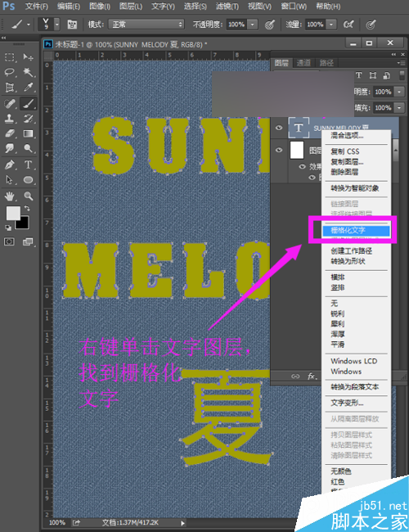Open the 图像(I) menu
This screenshot has height=532, width=409.
pos(100,6)
